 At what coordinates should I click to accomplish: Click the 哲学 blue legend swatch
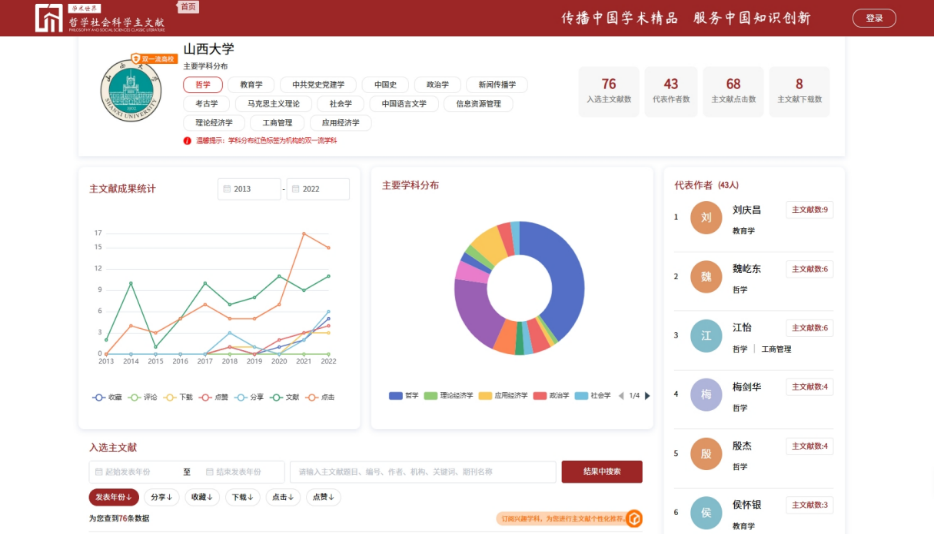(395, 396)
